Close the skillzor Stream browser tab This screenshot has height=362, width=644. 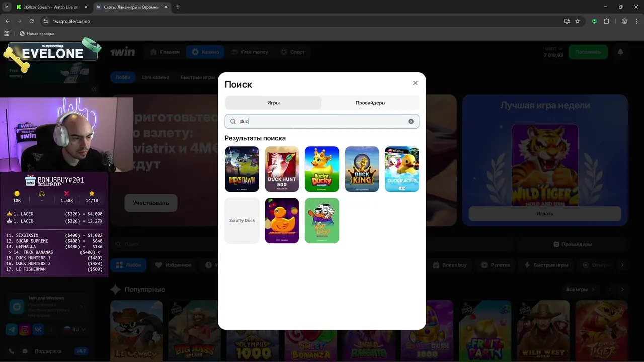pyautogui.click(x=85, y=7)
